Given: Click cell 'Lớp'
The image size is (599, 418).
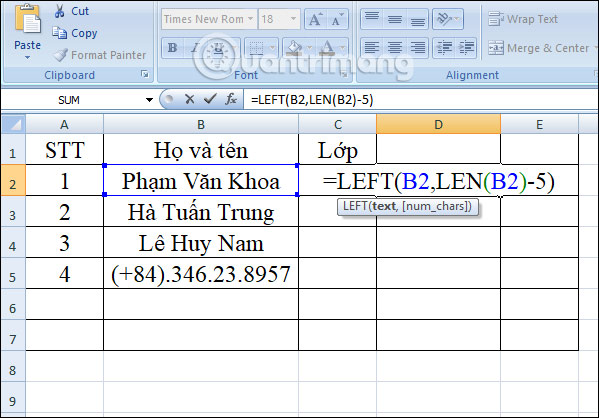Looking at the screenshot, I should click(x=338, y=150).
